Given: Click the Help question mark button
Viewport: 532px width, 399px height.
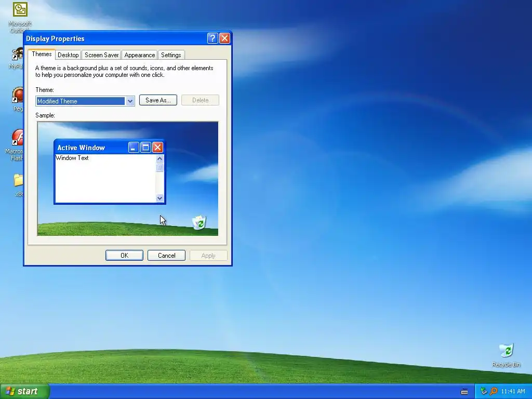Looking at the screenshot, I should [x=212, y=38].
